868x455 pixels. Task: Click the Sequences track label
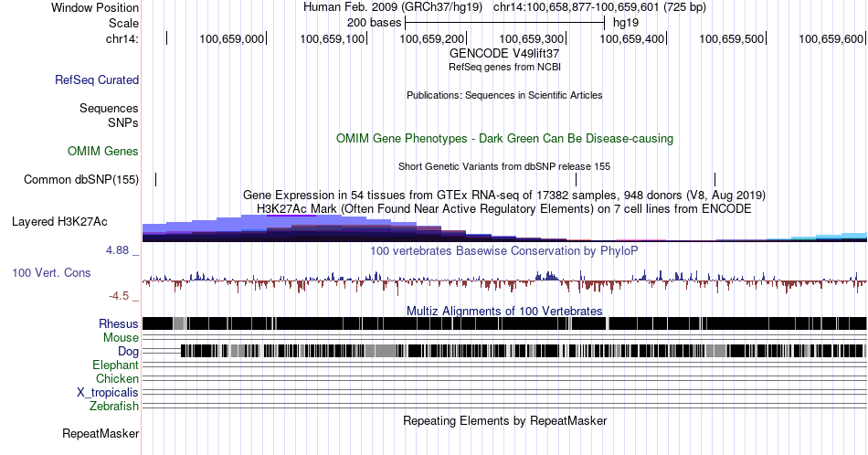coord(109,108)
